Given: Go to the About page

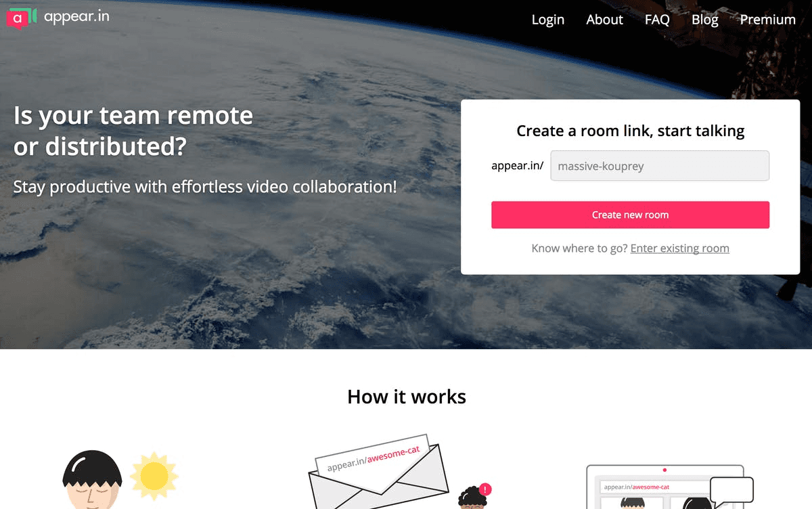Looking at the screenshot, I should point(604,20).
